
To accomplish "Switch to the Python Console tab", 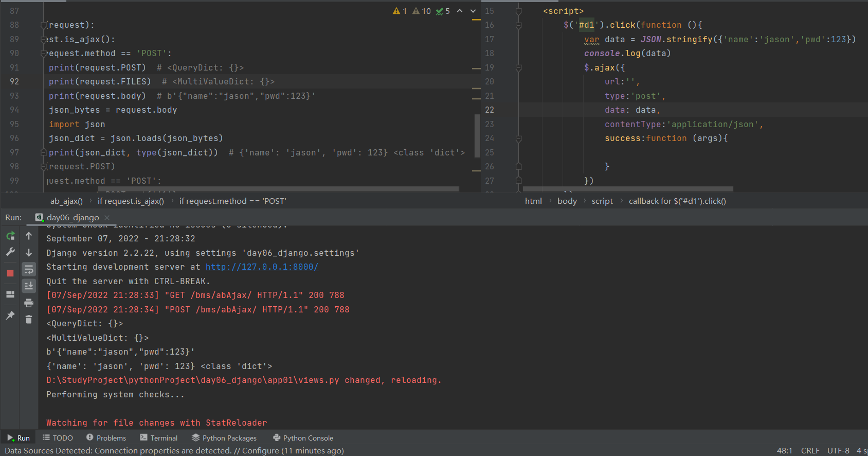I will (303, 438).
